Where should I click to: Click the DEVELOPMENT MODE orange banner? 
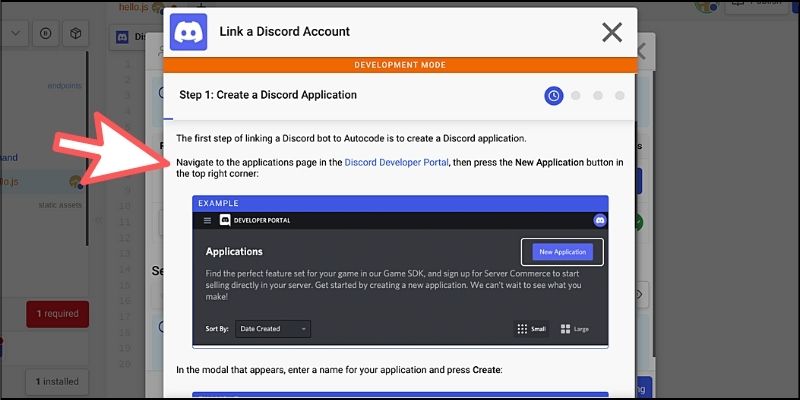(x=400, y=65)
